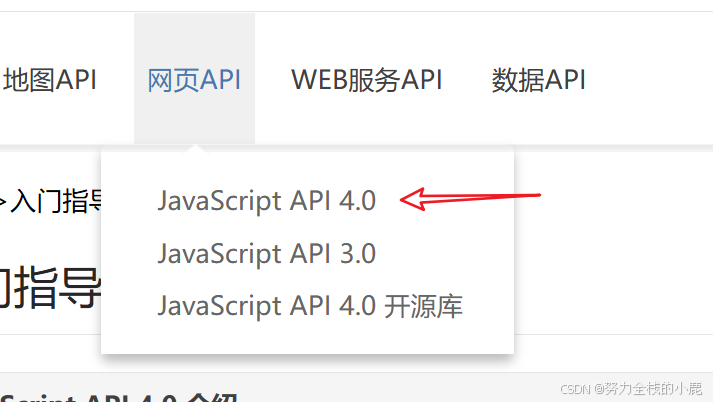Open the 地图API navigation tab
Viewport: 713px width, 402px height.
49,80
